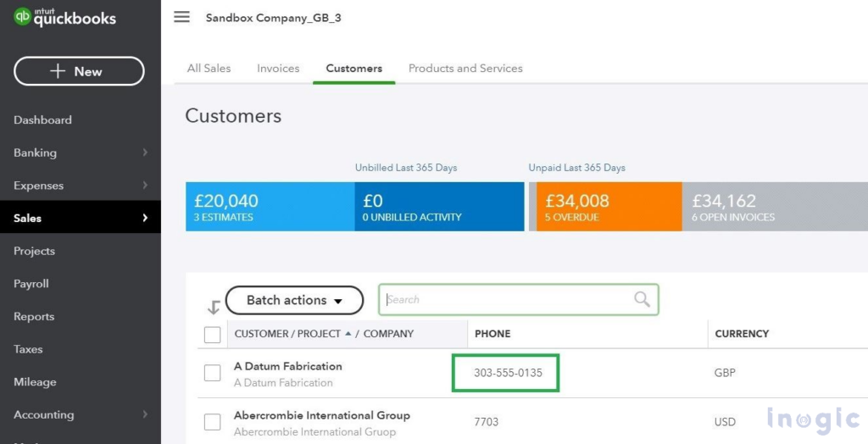Click the search magnifier icon
868x444 pixels.
pos(642,299)
